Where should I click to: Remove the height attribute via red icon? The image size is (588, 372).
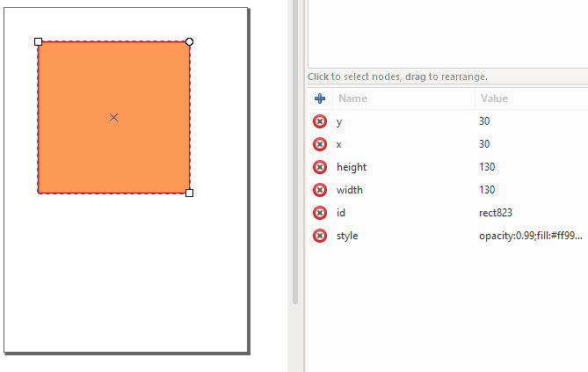click(x=320, y=167)
